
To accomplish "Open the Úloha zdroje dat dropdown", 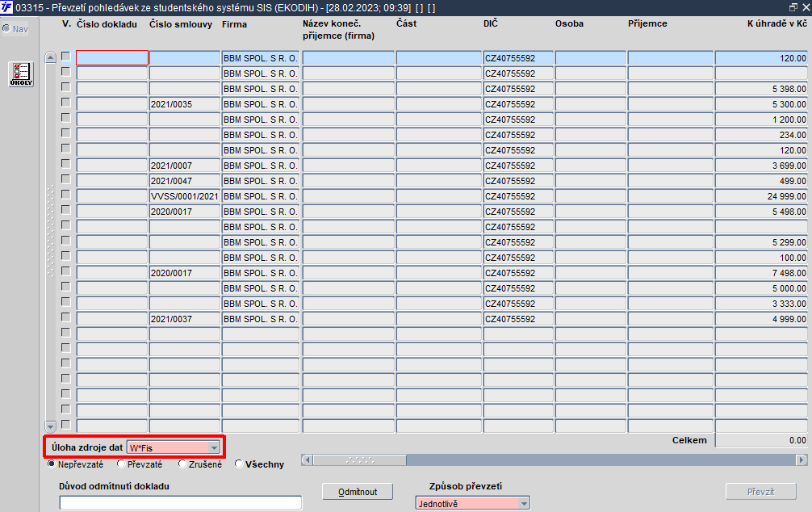I will click(214, 447).
